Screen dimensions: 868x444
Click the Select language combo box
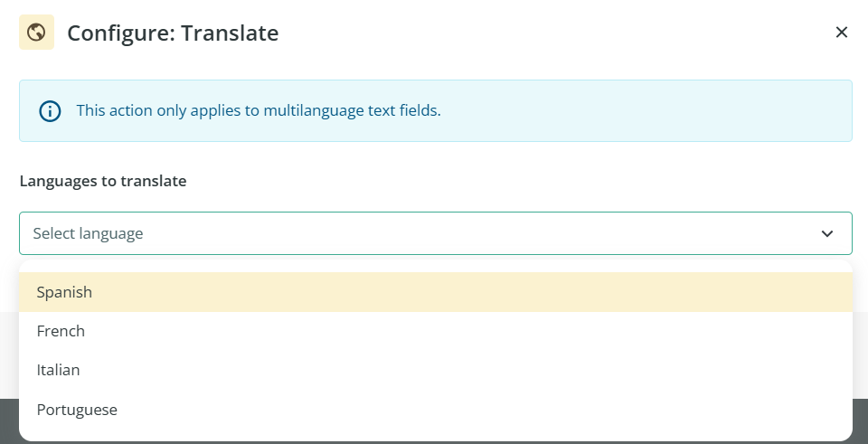434,233
